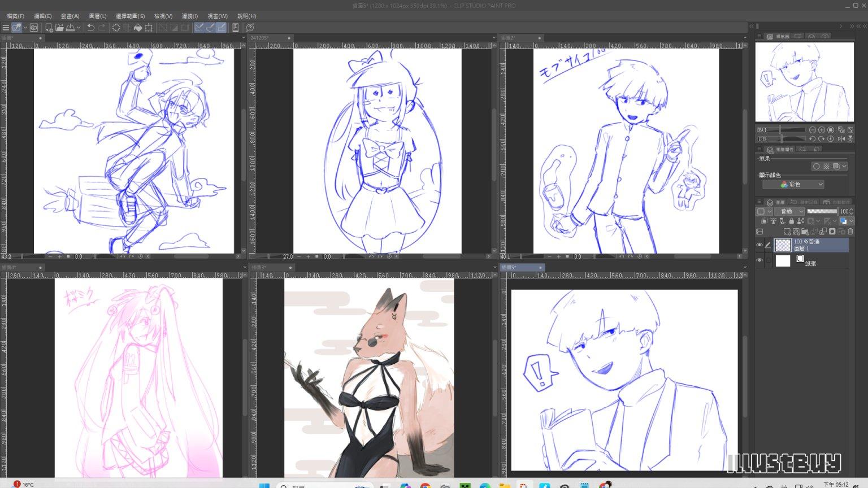Rotate navigator view right
The height and width of the screenshot is (488, 868).
[822, 138]
